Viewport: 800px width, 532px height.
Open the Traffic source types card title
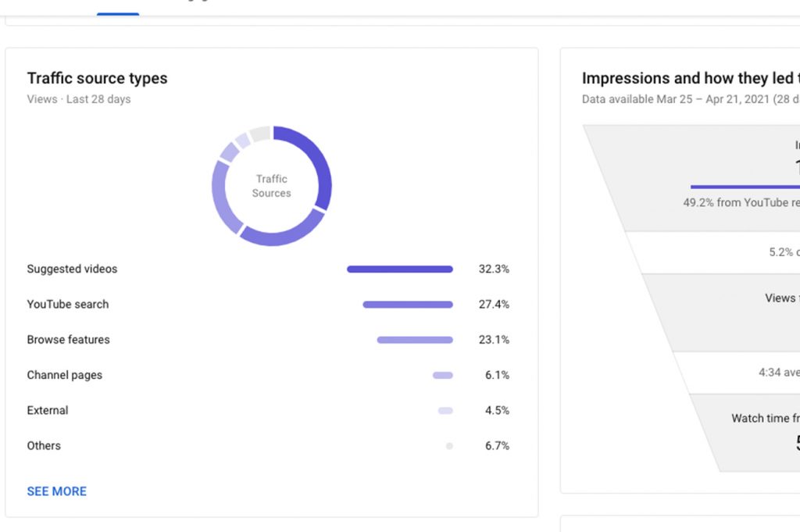[x=97, y=78]
